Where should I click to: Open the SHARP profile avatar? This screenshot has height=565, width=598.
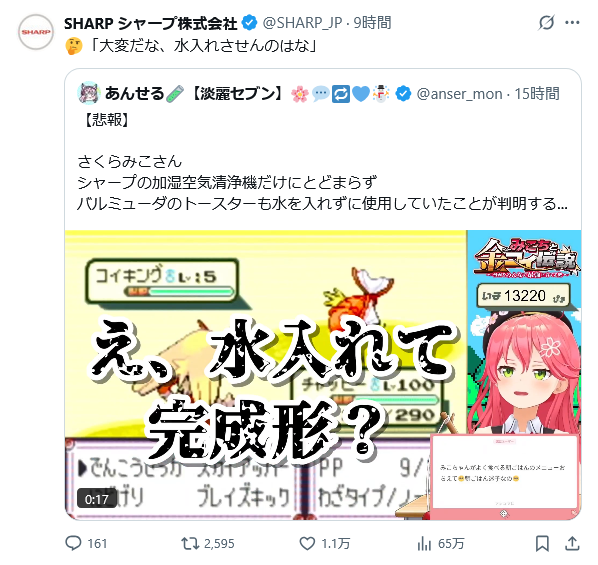(x=36, y=32)
